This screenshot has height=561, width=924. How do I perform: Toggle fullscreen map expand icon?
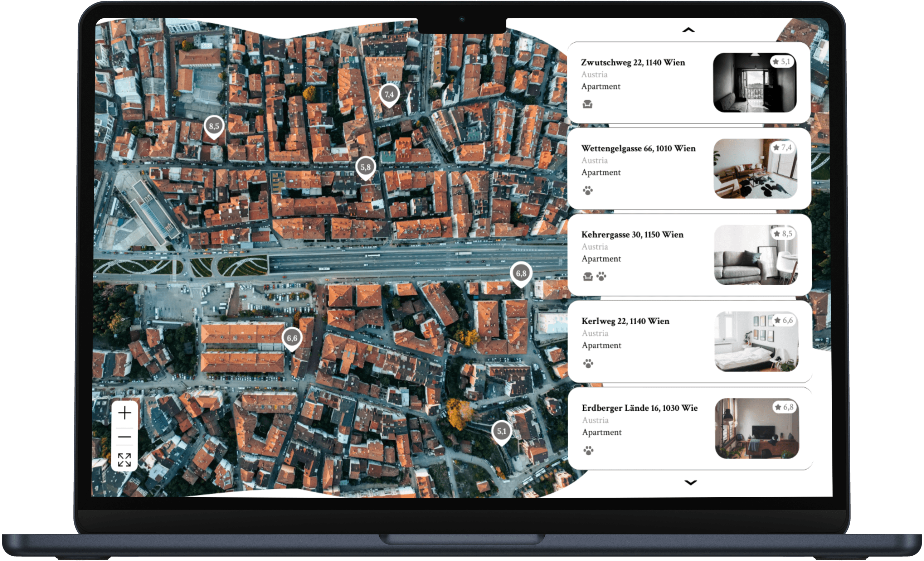[125, 460]
